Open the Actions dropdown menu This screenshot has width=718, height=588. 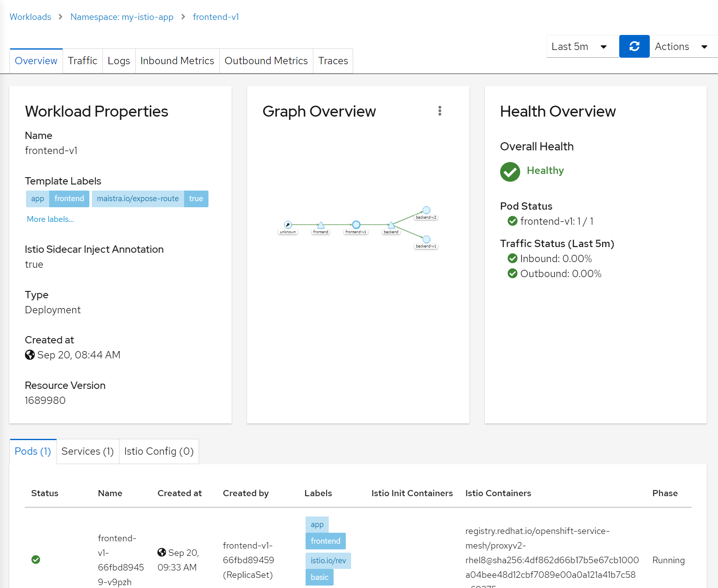[683, 46]
